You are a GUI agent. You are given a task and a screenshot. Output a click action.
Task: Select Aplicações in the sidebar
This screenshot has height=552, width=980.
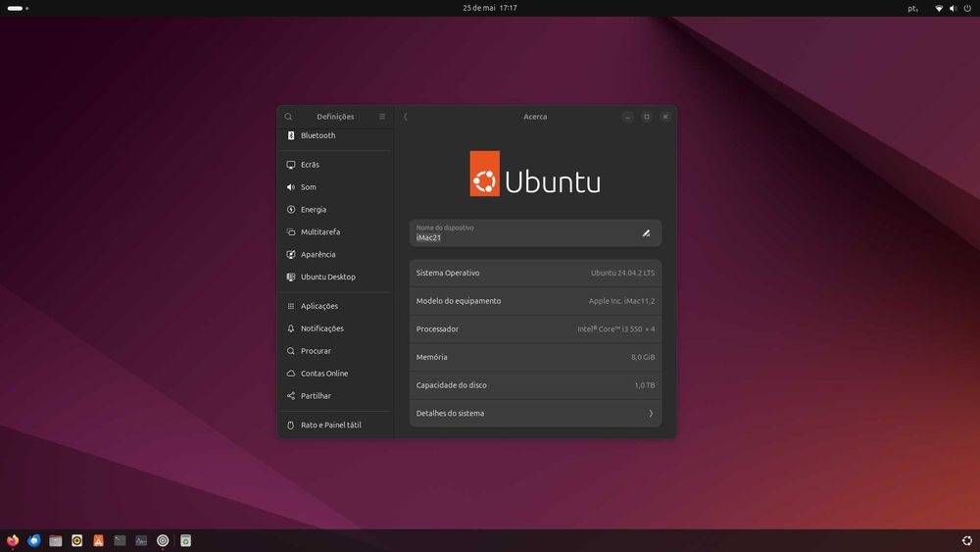pyautogui.click(x=335, y=306)
